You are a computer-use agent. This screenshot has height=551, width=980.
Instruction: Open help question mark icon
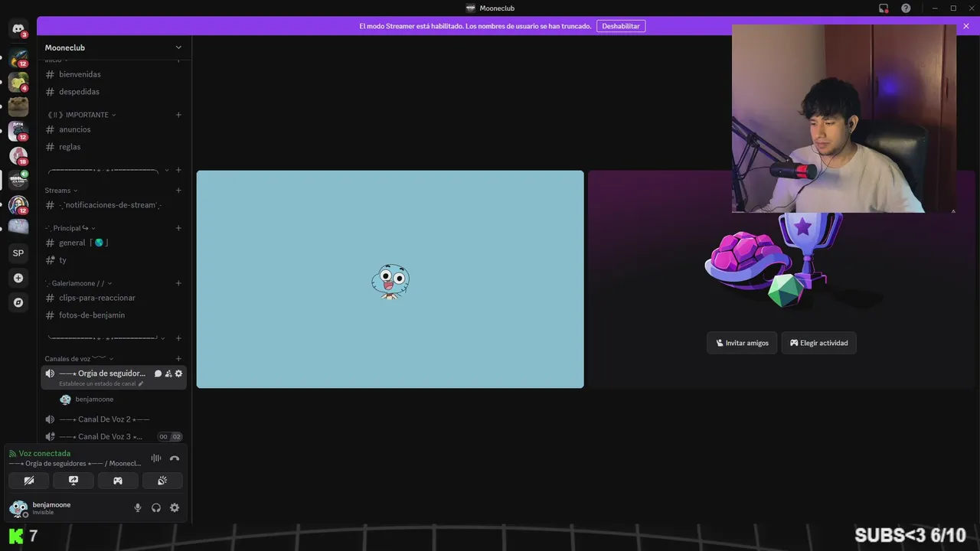pyautogui.click(x=906, y=8)
